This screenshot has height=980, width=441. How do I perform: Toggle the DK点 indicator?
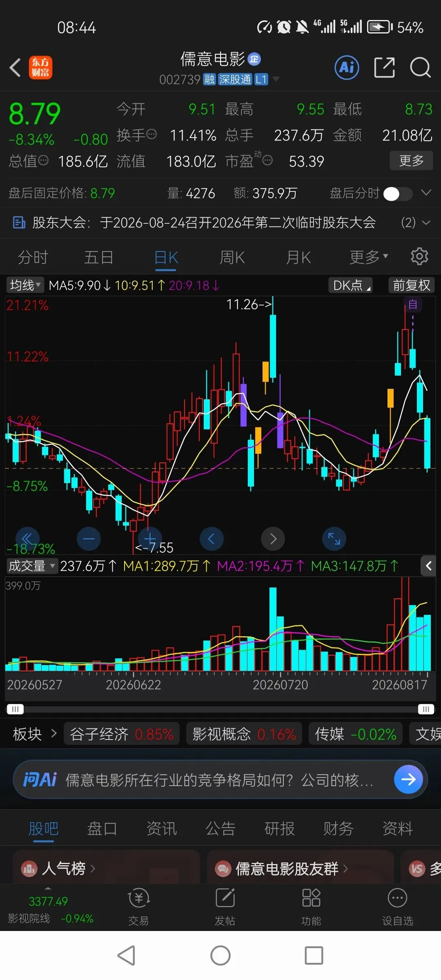click(350, 285)
